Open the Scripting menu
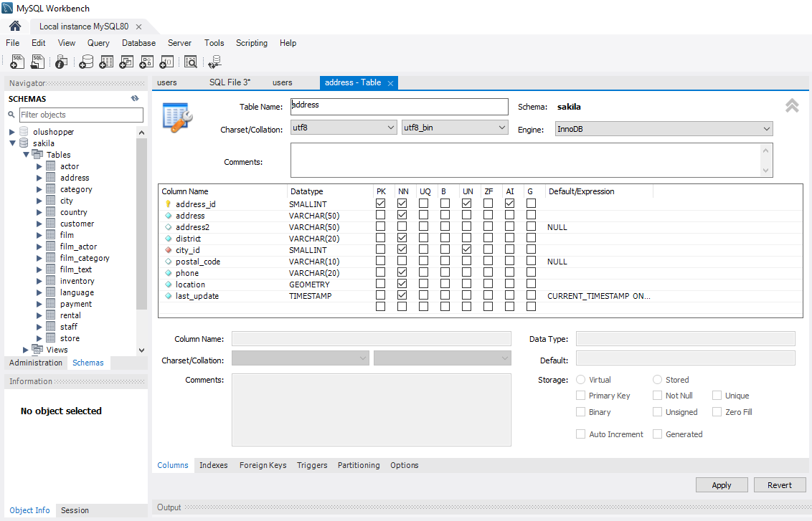812x521 pixels. [252, 43]
